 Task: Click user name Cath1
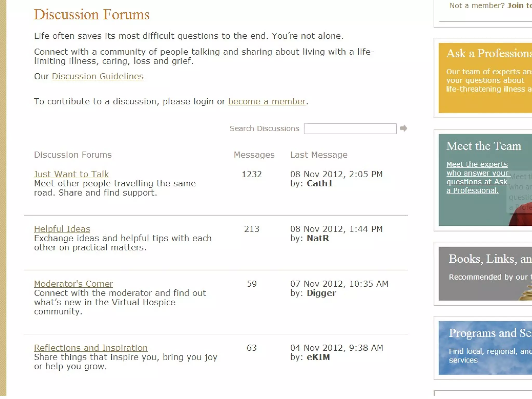pos(320,184)
